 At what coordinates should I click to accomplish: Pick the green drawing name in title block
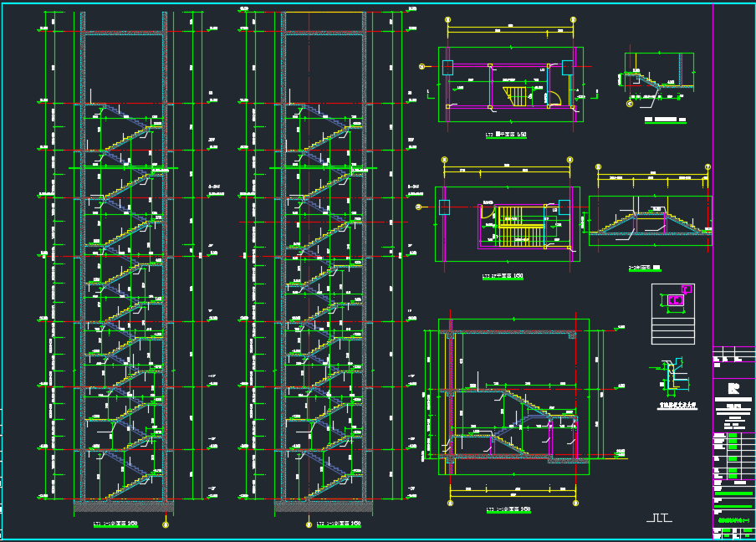(x=734, y=520)
